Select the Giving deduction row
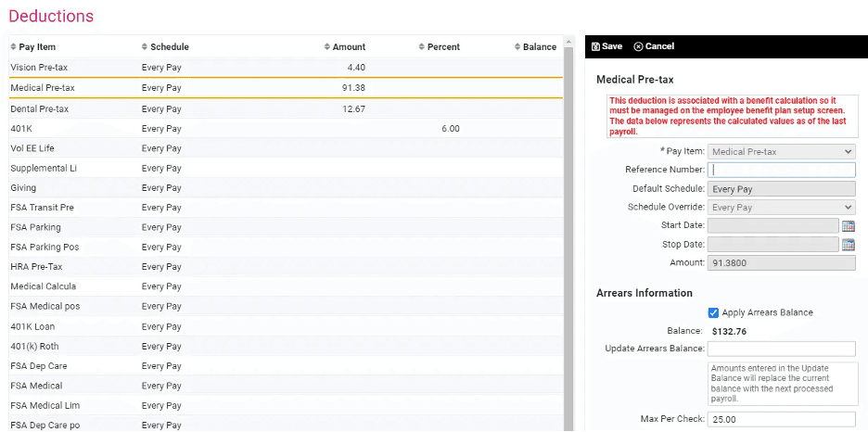Viewport: 868px width, 432px height. pos(287,188)
